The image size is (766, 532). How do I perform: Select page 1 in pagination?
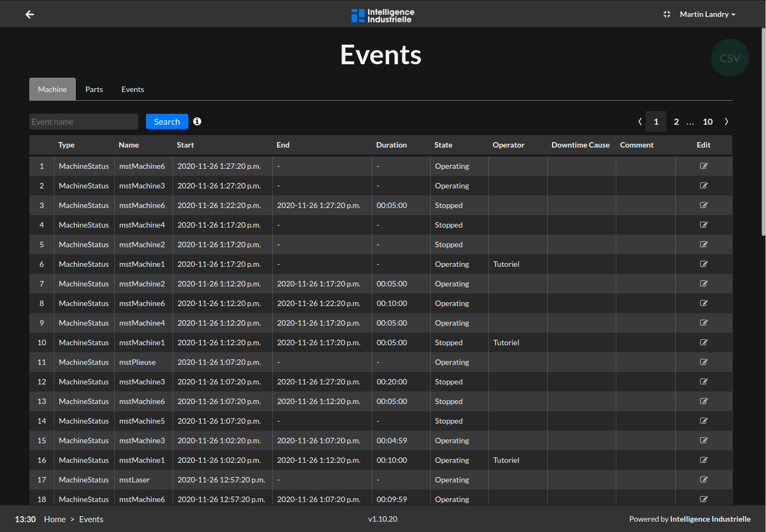pos(656,121)
